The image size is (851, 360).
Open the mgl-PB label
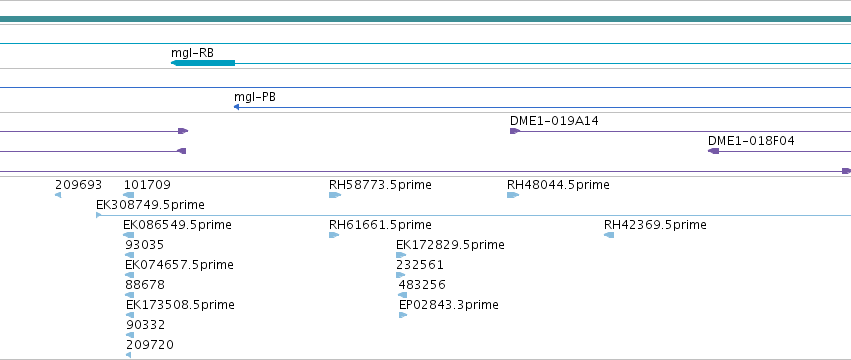pos(255,97)
